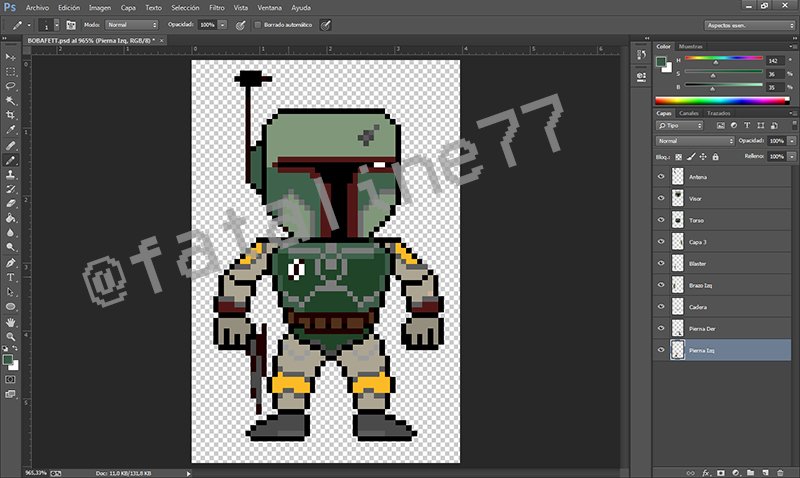The image size is (800, 478).
Task: Open the Imagen menu
Action: click(x=100, y=8)
